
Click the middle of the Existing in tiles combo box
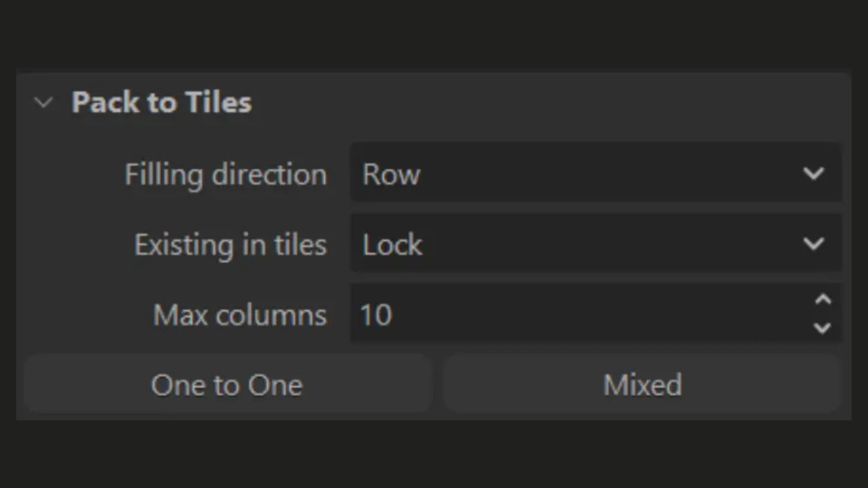596,244
